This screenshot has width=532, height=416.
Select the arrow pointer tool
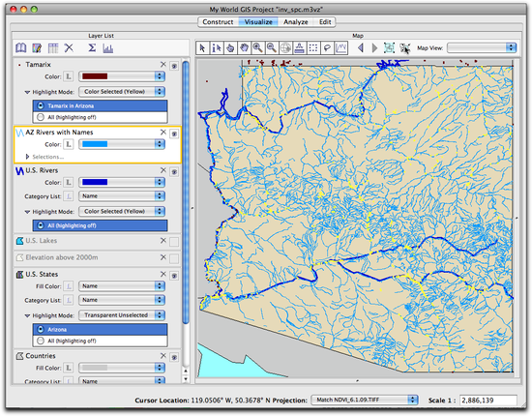click(x=202, y=47)
